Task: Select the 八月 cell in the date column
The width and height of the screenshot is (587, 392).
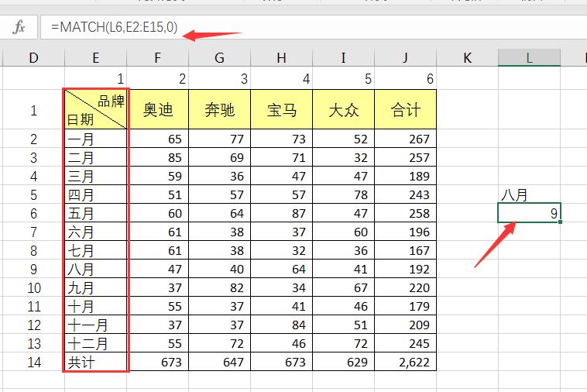Action: coord(96,269)
